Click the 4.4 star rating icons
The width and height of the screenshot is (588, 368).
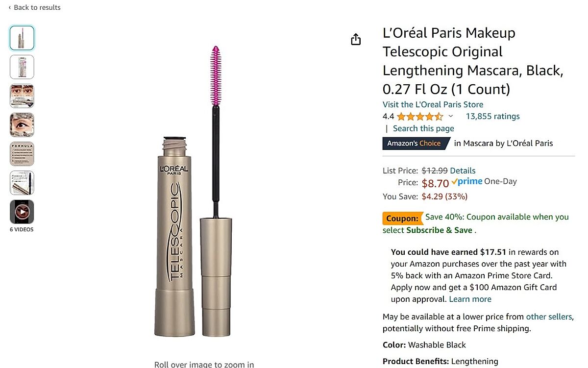[420, 117]
